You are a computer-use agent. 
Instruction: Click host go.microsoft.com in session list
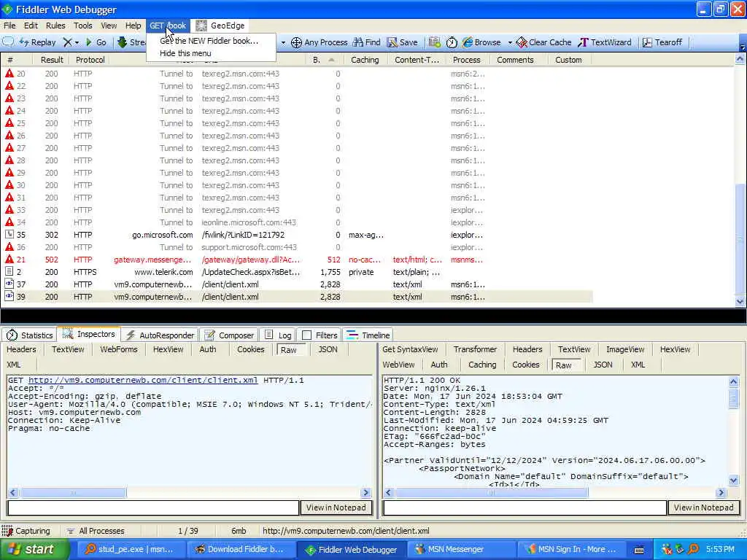163,235
